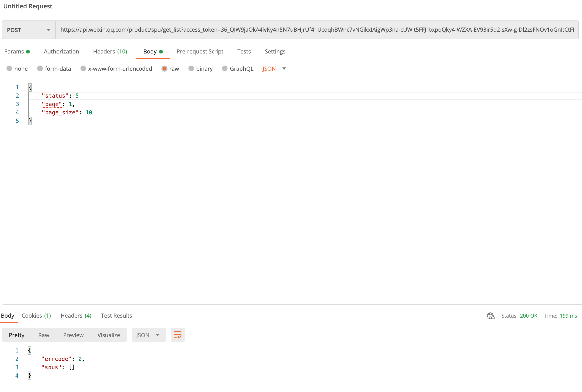Click the wrap lines icon in response
The width and height of the screenshot is (582, 392).
point(177,335)
